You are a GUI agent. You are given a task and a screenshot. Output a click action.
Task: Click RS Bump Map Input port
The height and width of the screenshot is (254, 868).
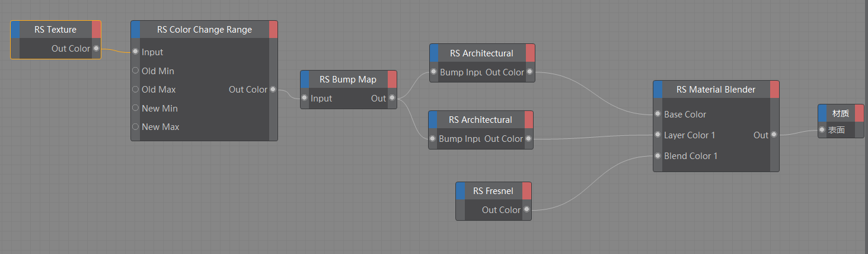(305, 99)
